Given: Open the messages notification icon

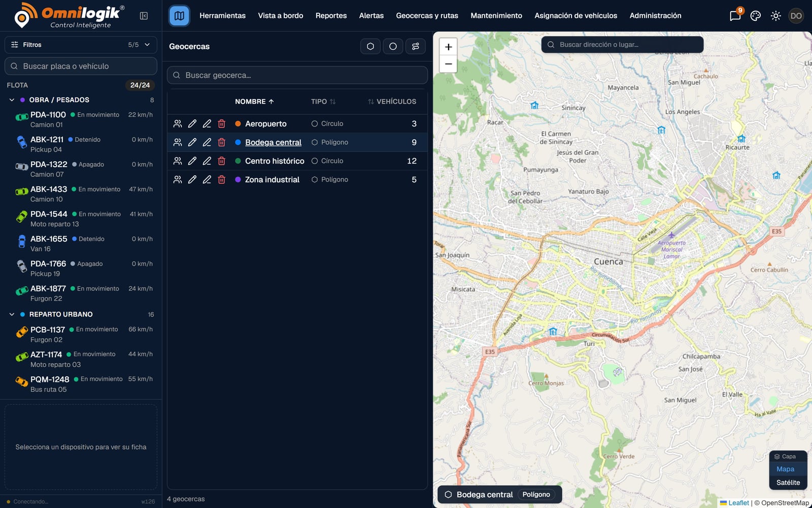Looking at the screenshot, I should (x=735, y=16).
